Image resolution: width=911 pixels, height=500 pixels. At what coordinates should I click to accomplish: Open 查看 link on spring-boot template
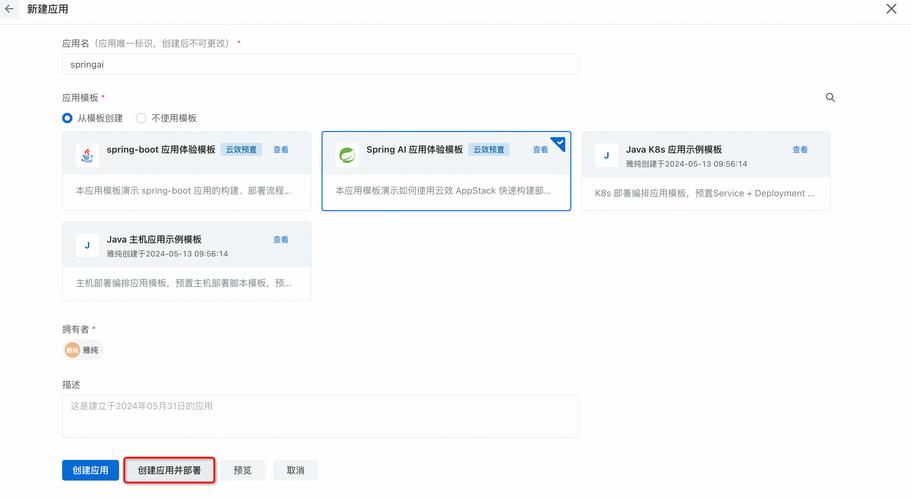point(281,150)
